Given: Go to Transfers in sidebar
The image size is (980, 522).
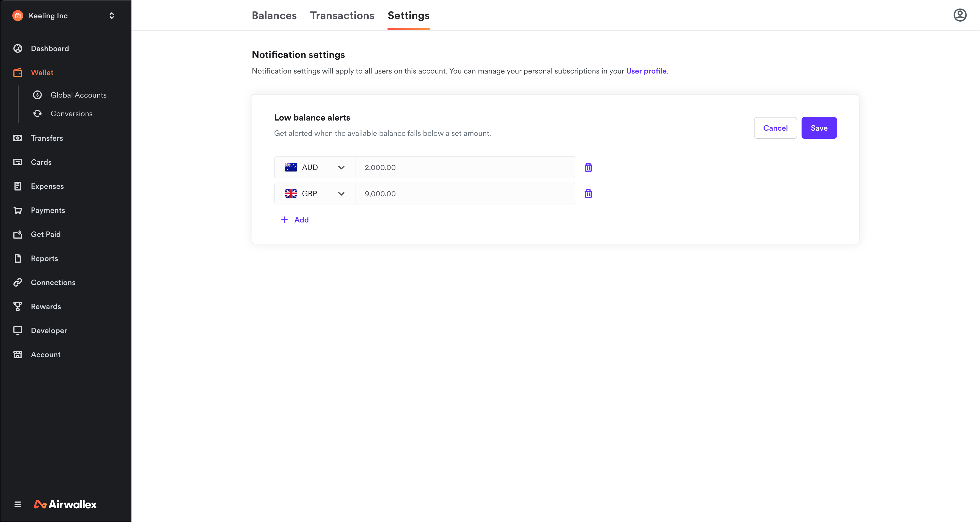Looking at the screenshot, I should 47,138.
